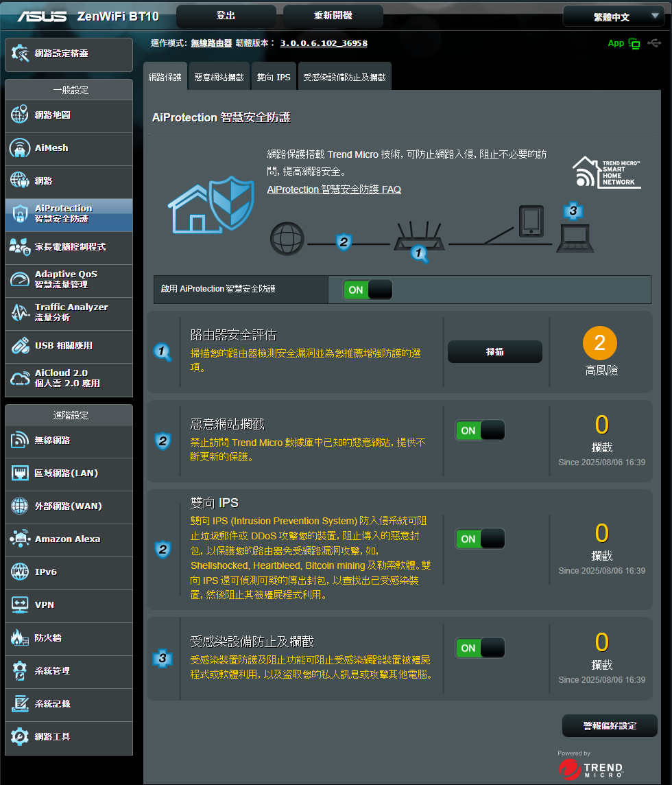This screenshot has height=785, width=672.
Task: Click the 防火牆 flame icon
Action: [x=20, y=638]
